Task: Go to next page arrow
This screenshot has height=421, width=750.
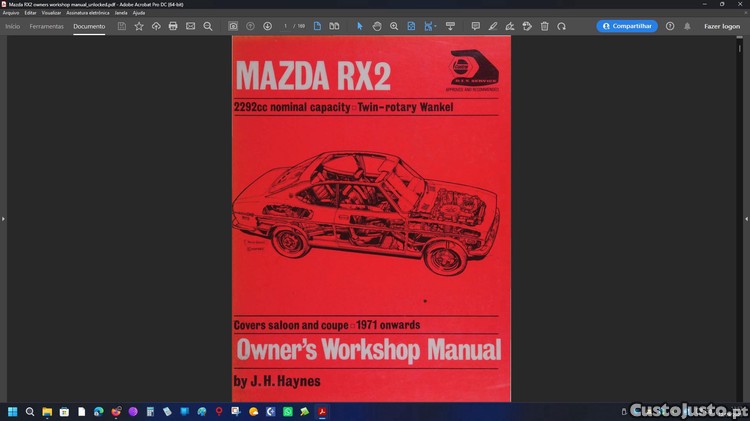Action: [x=267, y=26]
